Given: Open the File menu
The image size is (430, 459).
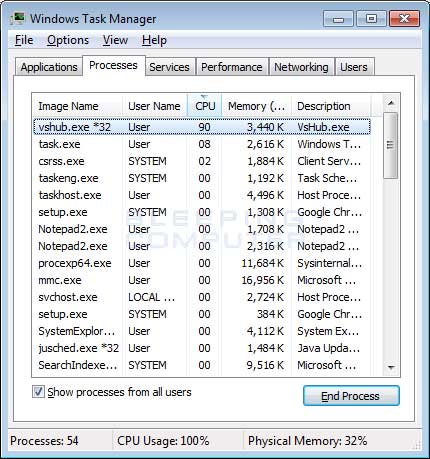Looking at the screenshot, I should coord(24,40).
